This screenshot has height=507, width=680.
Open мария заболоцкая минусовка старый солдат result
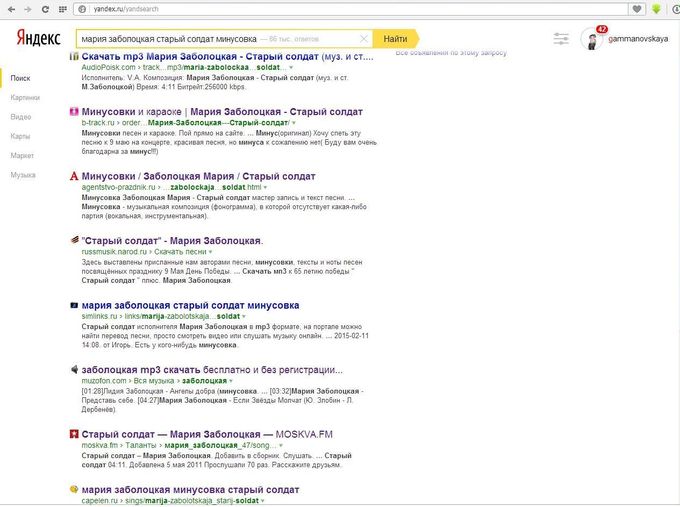(x=190, y=490)
